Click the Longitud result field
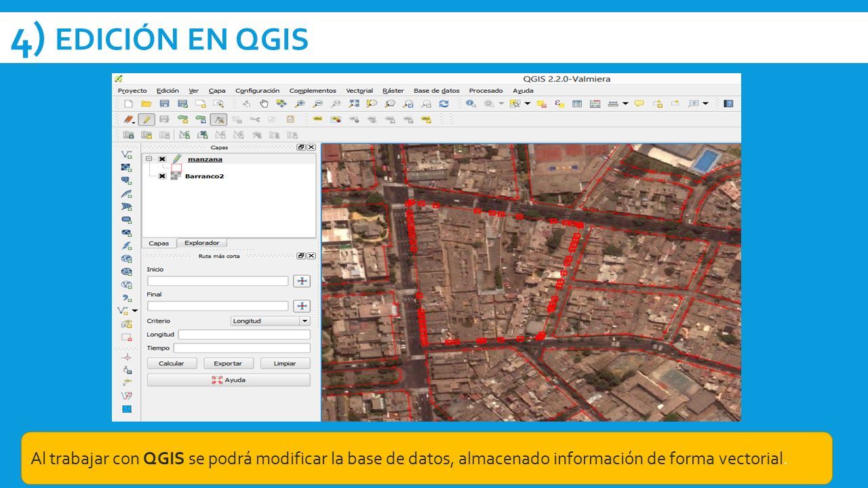Viewport: 868px width, 488px height. [x=244, y=334]
